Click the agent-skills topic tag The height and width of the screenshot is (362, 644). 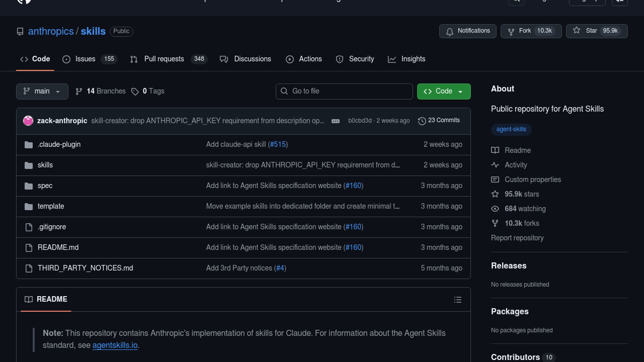coord(511,129)
